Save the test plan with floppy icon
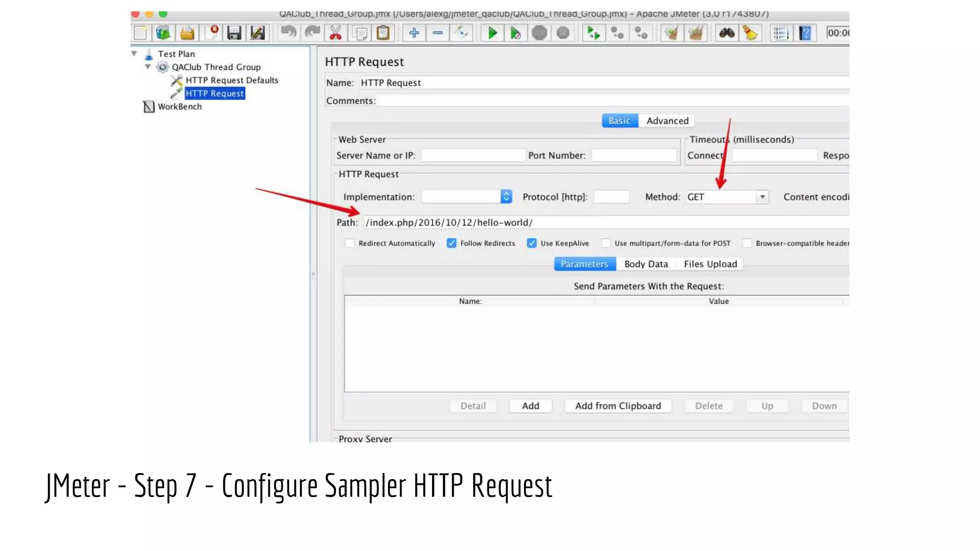The image size is (980, 551). pyautogui.click(x=234, y=33)
